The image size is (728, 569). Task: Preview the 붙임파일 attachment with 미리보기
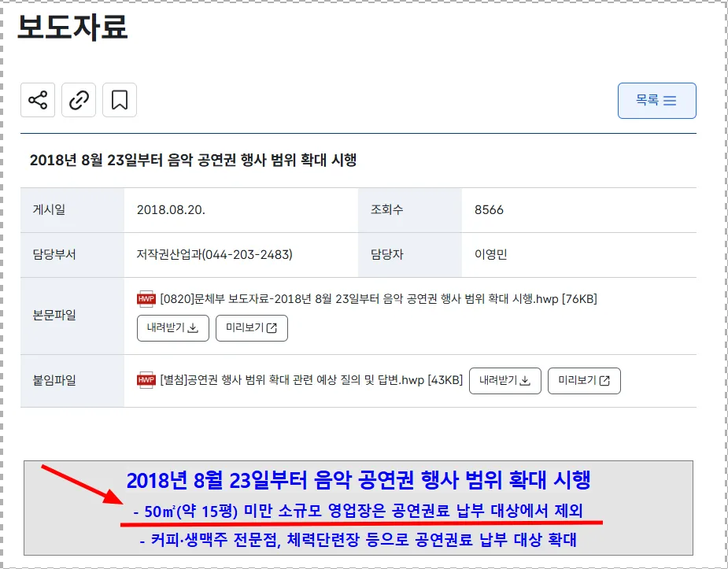584,380
